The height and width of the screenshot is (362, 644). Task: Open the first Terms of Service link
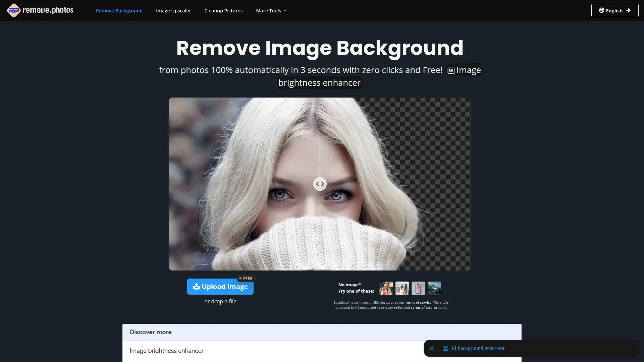pyautogui.click(x=418, y=303)
